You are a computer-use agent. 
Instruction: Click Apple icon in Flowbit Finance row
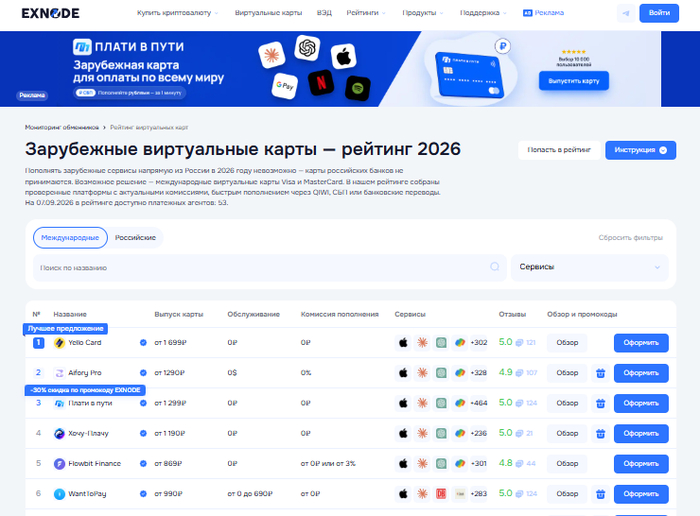click(403, 464)
